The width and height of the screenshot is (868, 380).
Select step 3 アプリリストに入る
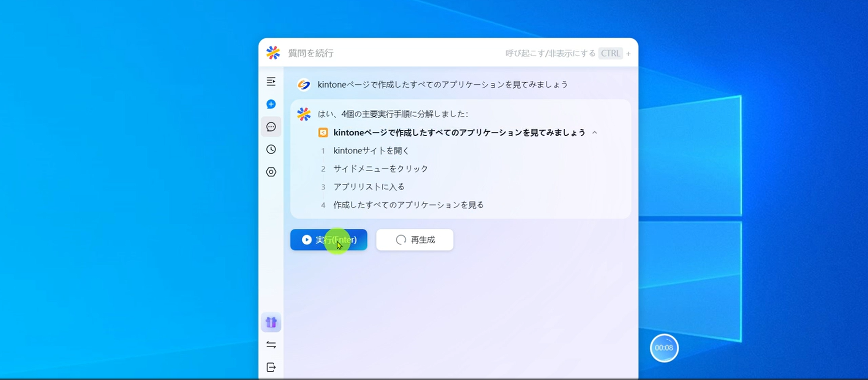(x=369, y=187)
